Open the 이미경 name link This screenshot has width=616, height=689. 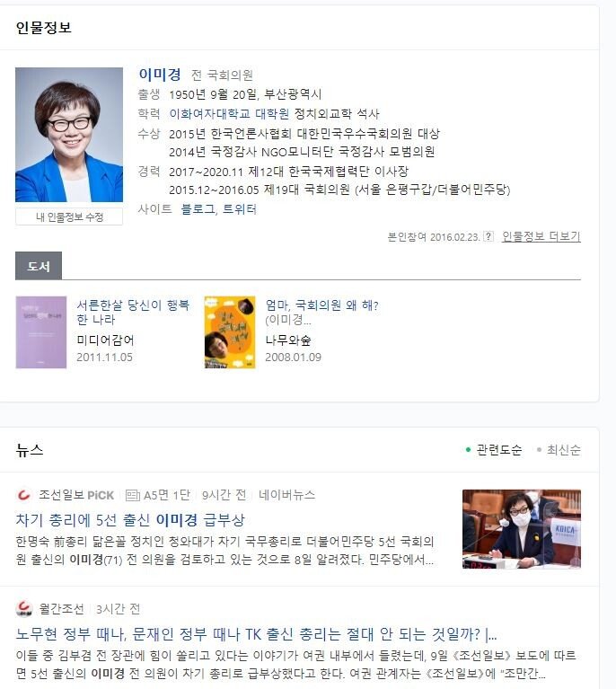pos(160,75)
